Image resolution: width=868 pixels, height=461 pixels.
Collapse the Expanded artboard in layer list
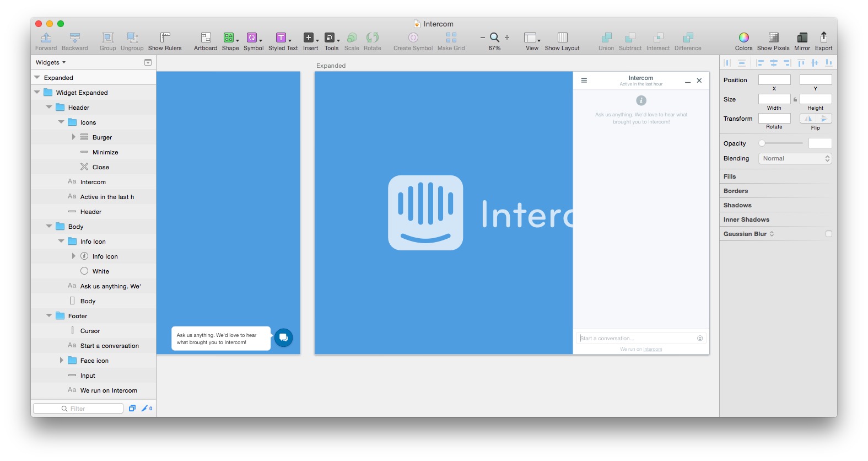pos(37,78)
